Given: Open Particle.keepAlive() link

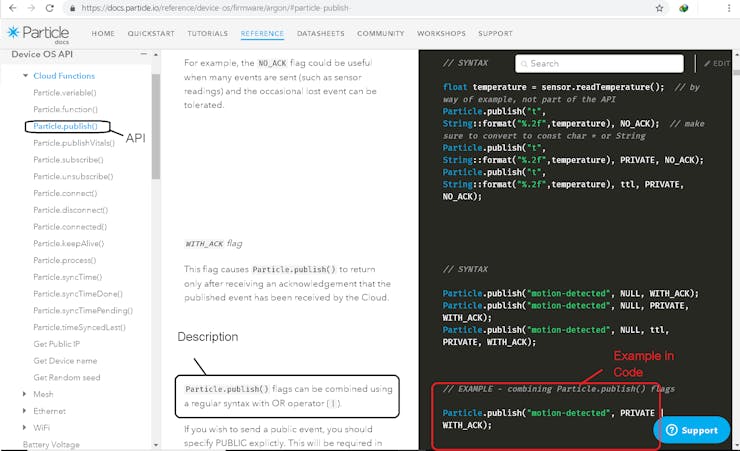Looking at the screenshot, I should click(x=68, y=243).
